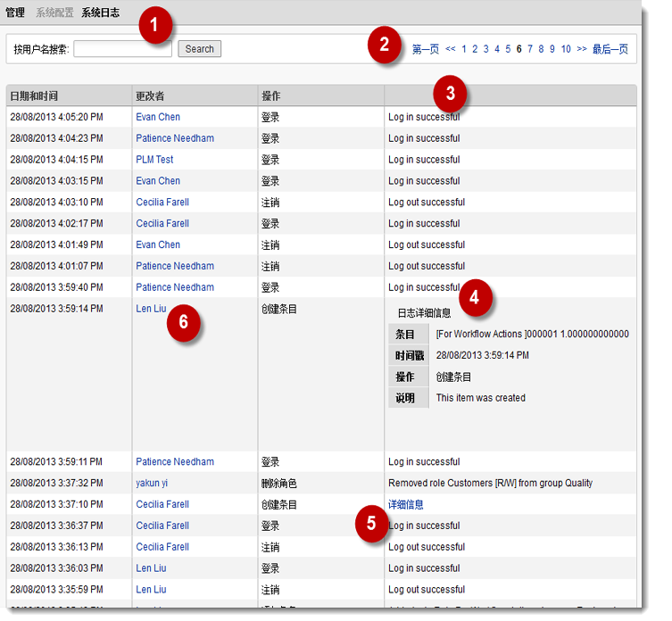Go to page 10
Screen dimensions: 672x621
pos(566,49)
